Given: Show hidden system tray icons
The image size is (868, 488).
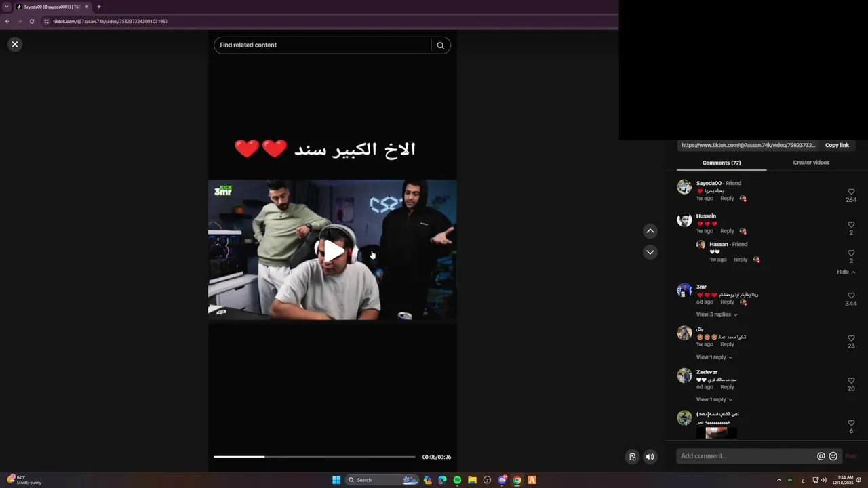Looking at the screenshot, I should (x=778, y=480).
